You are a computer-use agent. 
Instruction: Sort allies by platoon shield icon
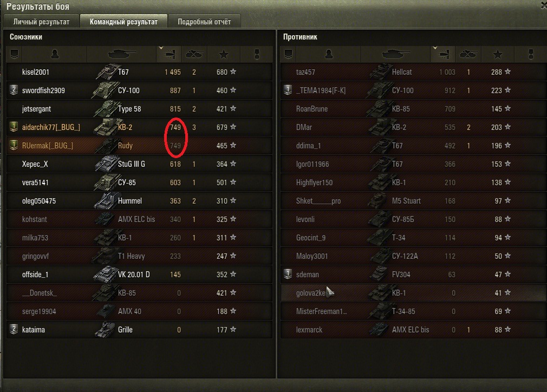tap(14, 54)
